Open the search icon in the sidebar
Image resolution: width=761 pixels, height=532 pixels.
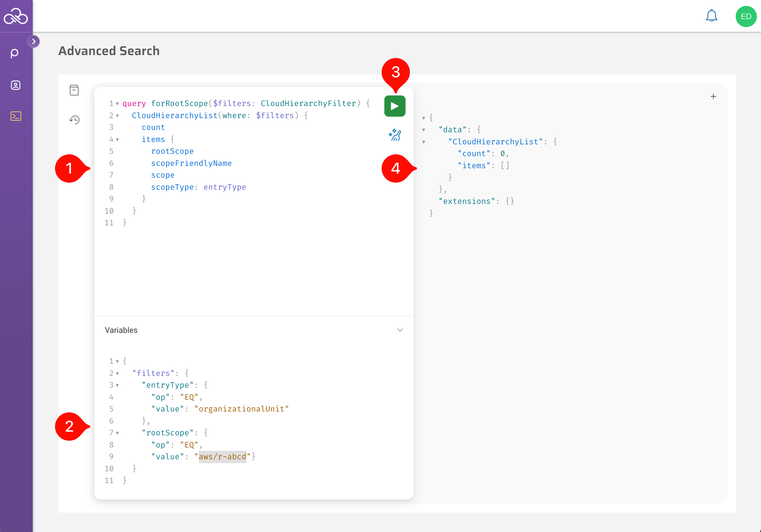tap(15, 53)
